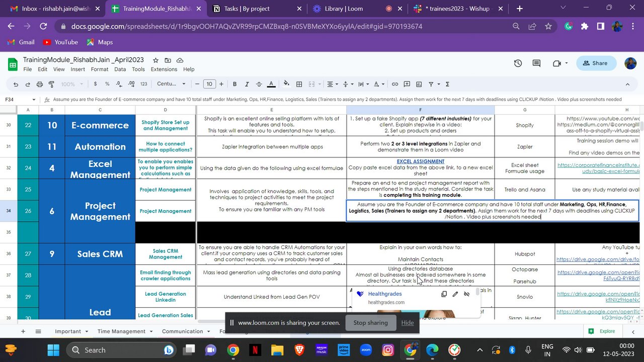
Task: Click the insert comment icon in toolbar
Action: [406, 84]
